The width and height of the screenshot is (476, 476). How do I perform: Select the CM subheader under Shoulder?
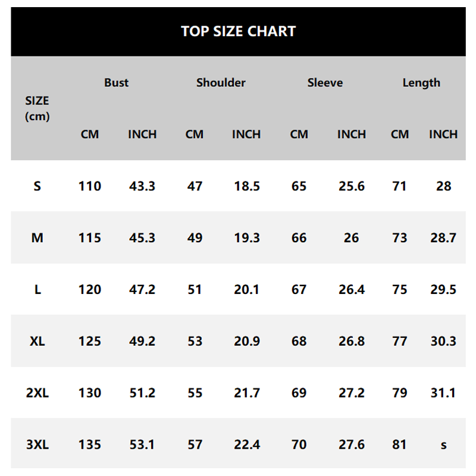point(195,134)
